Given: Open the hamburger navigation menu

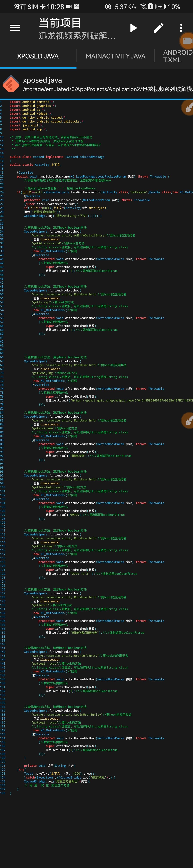Looking at the screenshot, I should (x=15, y=28).
